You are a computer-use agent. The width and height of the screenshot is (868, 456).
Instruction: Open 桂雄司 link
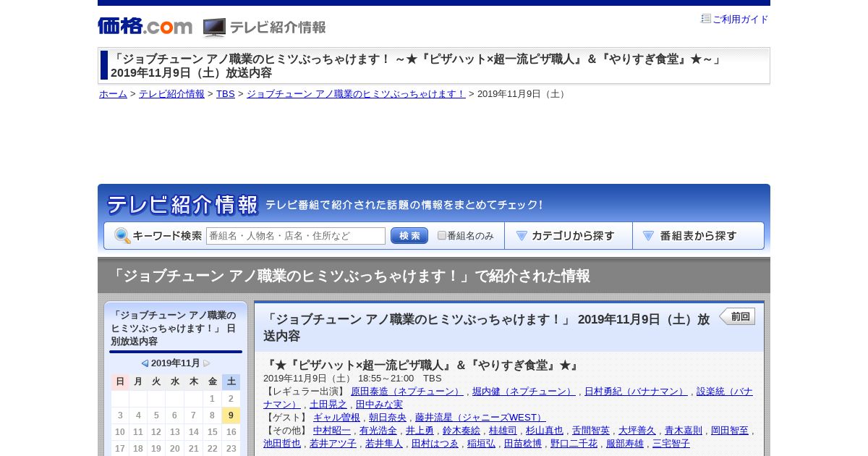coord(503,431)
